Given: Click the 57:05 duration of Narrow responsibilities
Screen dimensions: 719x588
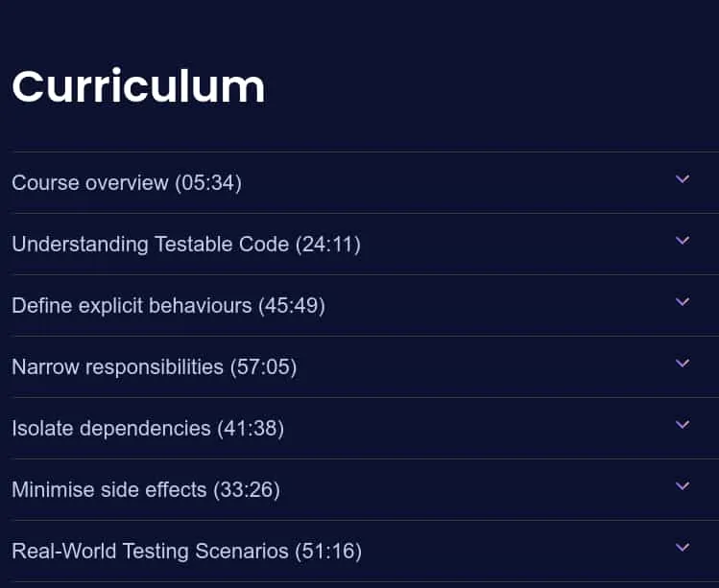Looking at the screenshot, I should [x=264, y=367].
